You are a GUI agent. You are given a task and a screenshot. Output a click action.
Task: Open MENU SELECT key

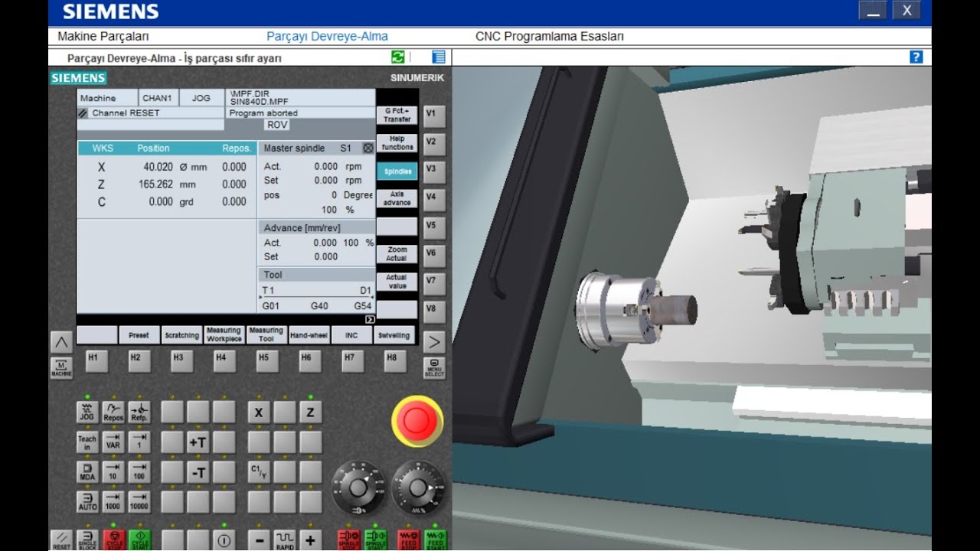point(434,367)
